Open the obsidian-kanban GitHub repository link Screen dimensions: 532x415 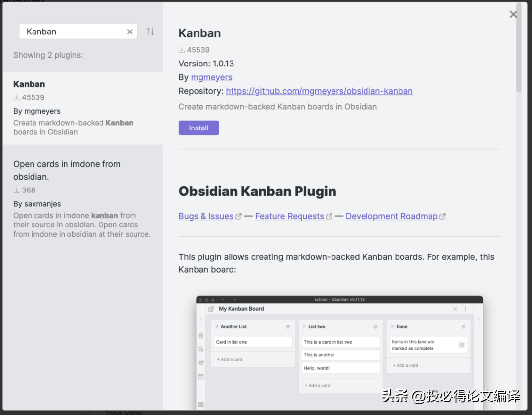click(x=319, y=91)
